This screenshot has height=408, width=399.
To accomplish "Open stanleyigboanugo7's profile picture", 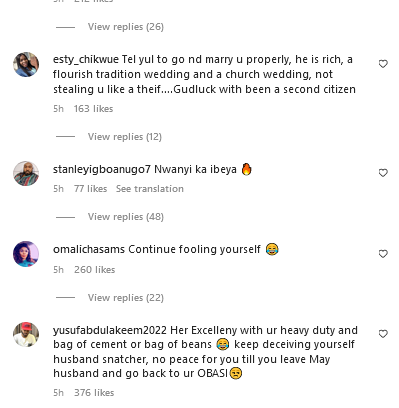I will (26, 173).
